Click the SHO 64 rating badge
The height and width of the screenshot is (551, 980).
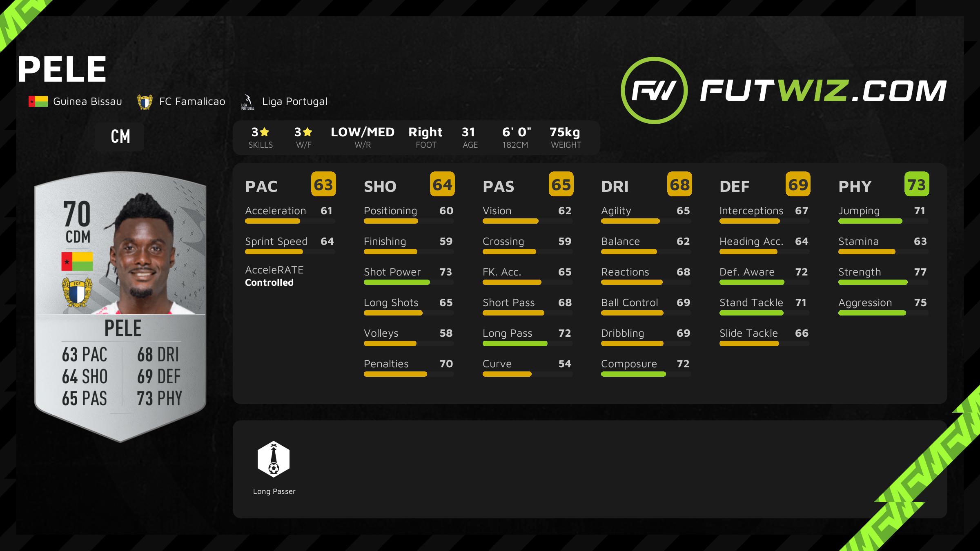point(442,184)
